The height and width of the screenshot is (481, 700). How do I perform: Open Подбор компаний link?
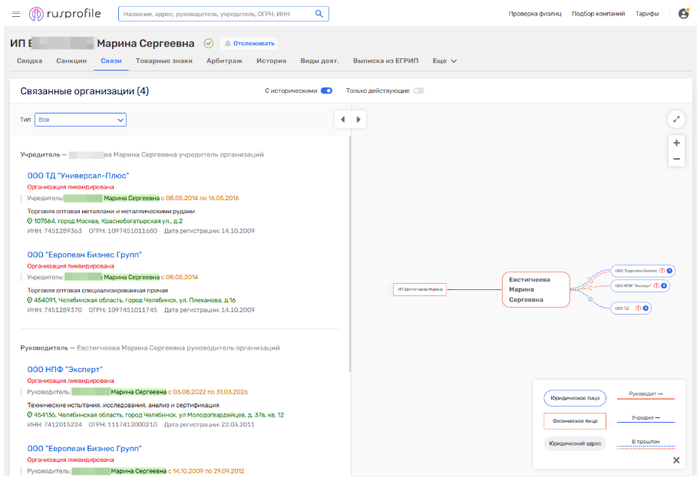tap(598, 14)
